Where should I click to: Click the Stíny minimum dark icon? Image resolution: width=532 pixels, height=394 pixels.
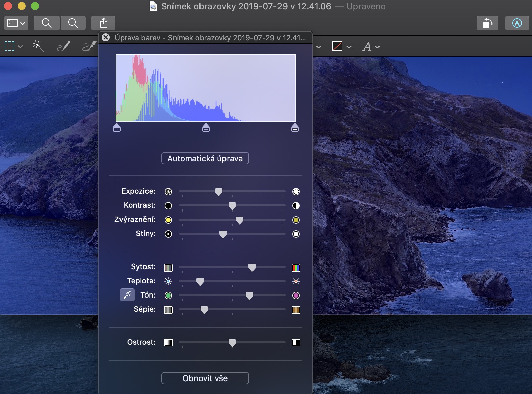click(168, 234)
